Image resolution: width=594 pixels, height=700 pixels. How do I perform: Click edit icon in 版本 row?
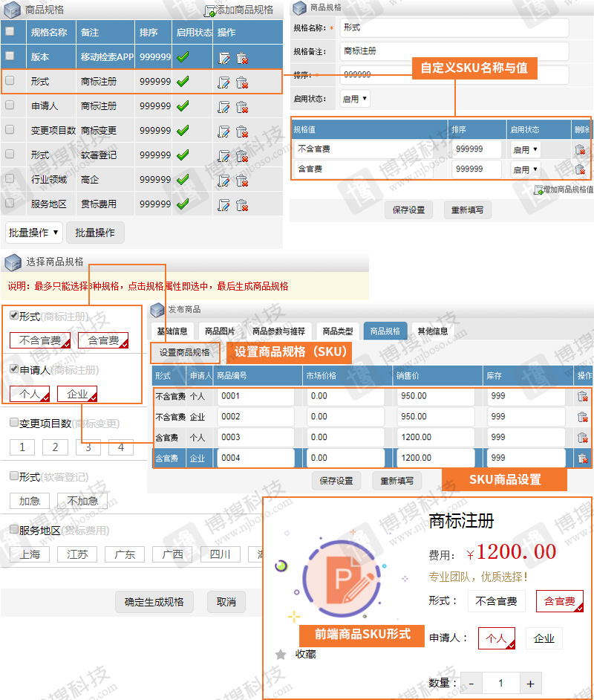[x=224, y=57]
